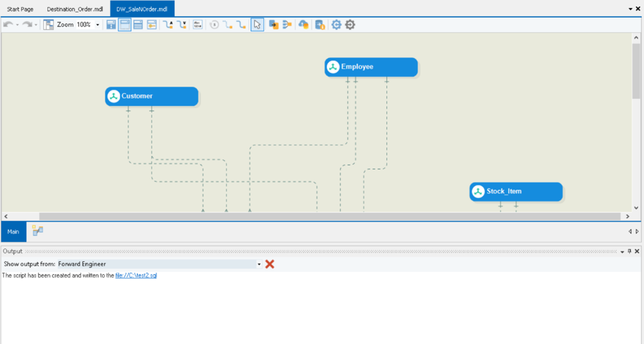Expand the Show output from dropdown

point(259,264)
